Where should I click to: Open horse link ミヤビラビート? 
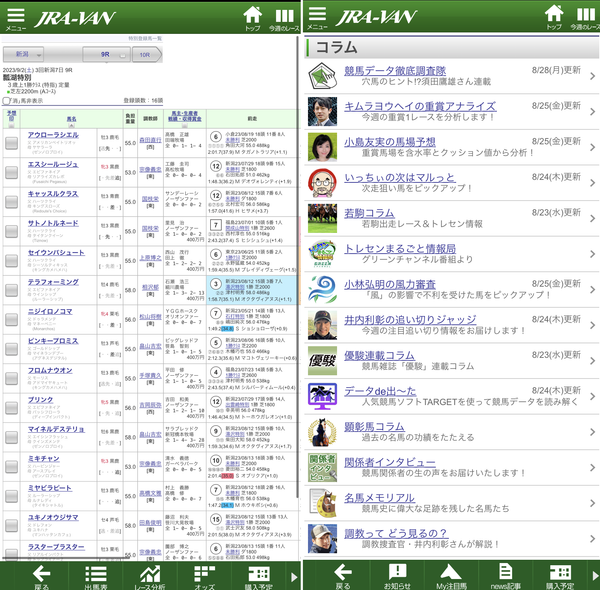(x=50, y=488)
